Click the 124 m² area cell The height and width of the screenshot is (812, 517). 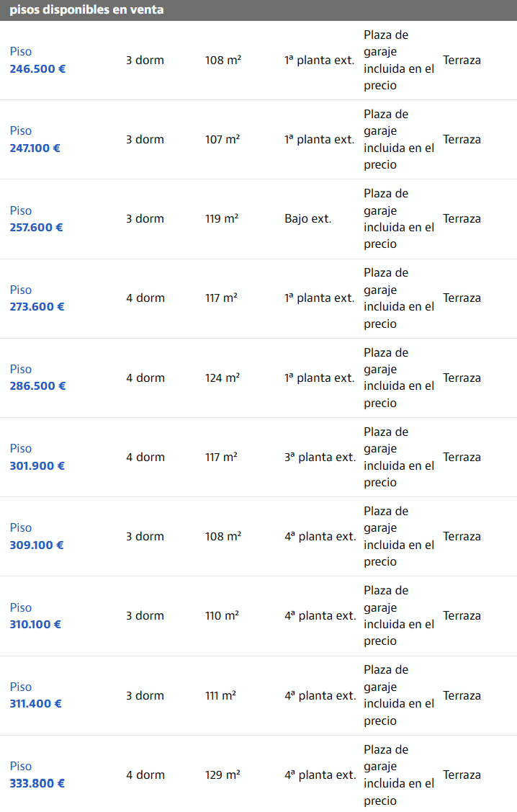point(222,378)
